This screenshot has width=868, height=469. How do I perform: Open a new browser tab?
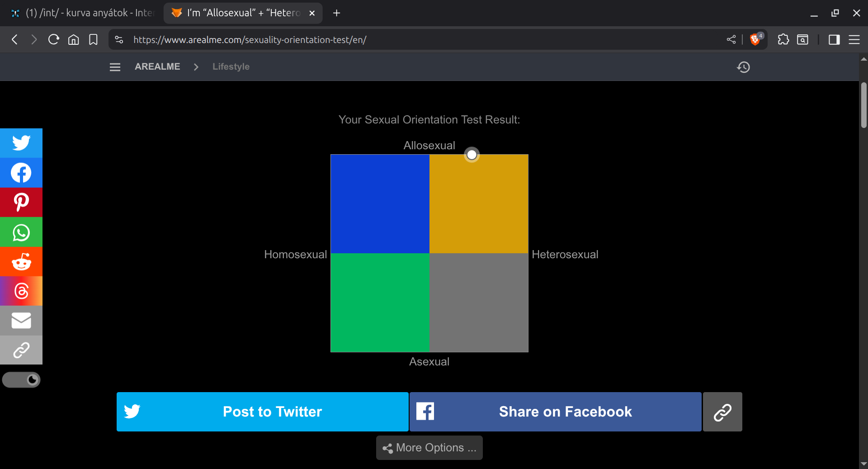tap(336, 13)
